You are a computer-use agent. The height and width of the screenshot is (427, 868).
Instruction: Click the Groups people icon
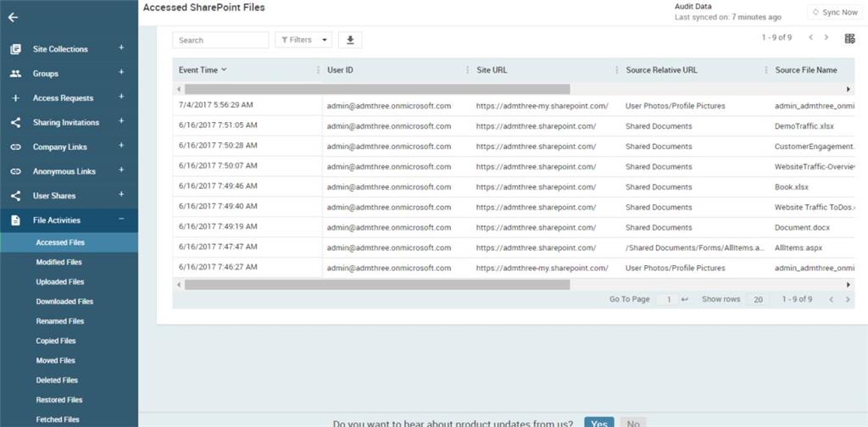(15, 74)
